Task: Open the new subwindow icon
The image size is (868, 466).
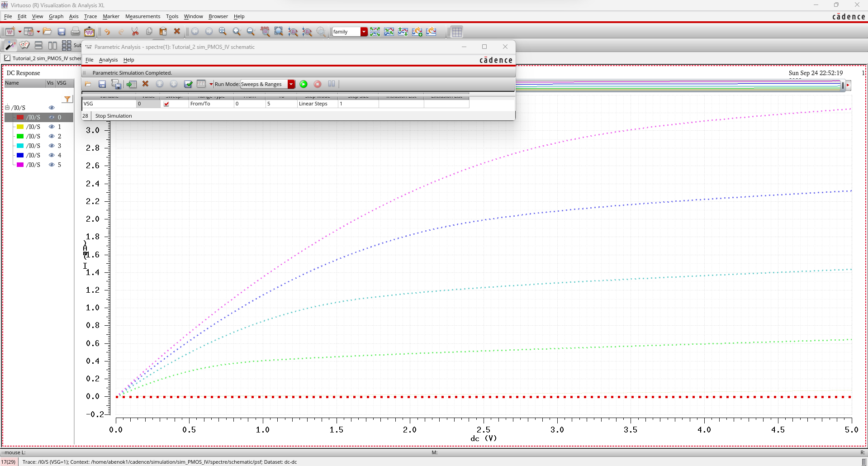Action: [x=28, y=32]
